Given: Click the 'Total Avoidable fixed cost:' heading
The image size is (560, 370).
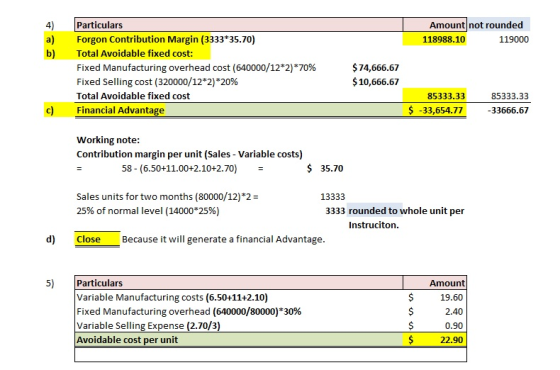Looking at the screenshot, I should click(134, 54).
